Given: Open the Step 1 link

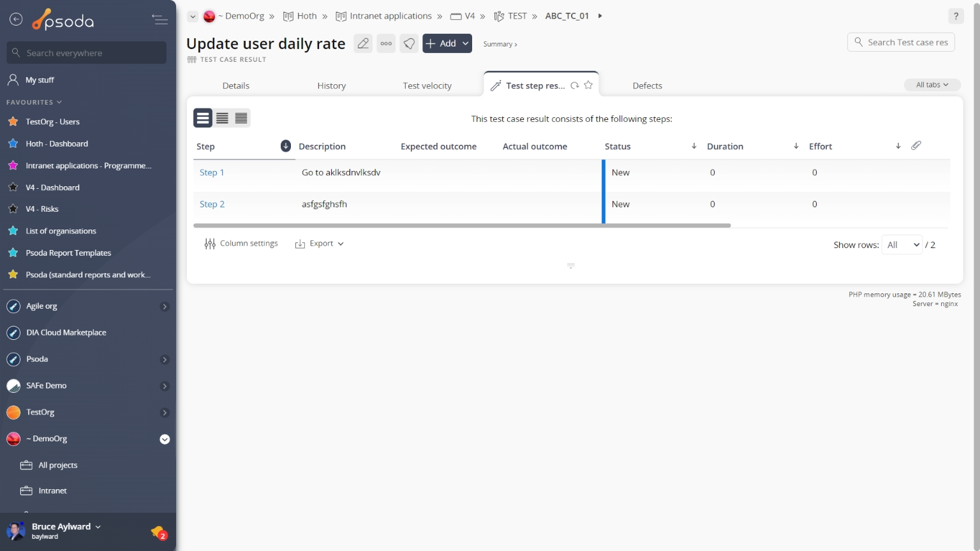Looking at the screenshot, I should 212,172.
